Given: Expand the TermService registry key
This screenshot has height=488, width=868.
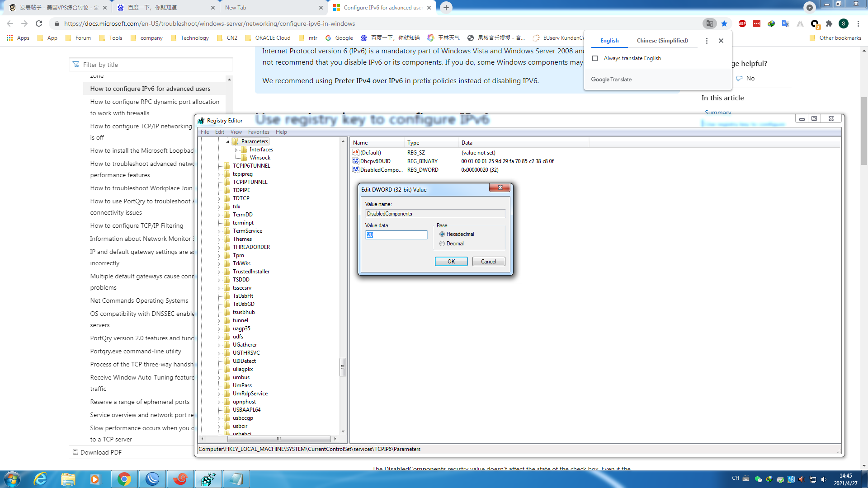Looking at the screenshot, I should (219, 231).
